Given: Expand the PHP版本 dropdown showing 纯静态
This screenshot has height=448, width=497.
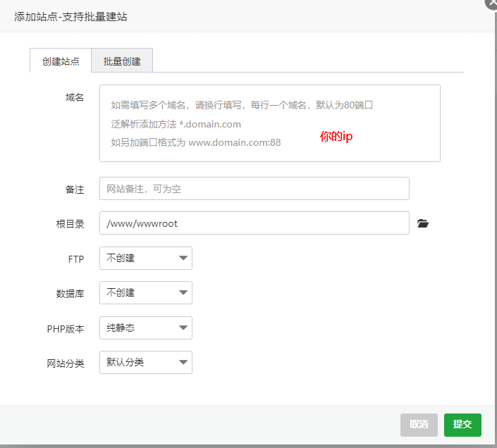Looking at the screenshot, I should (145, 328).
